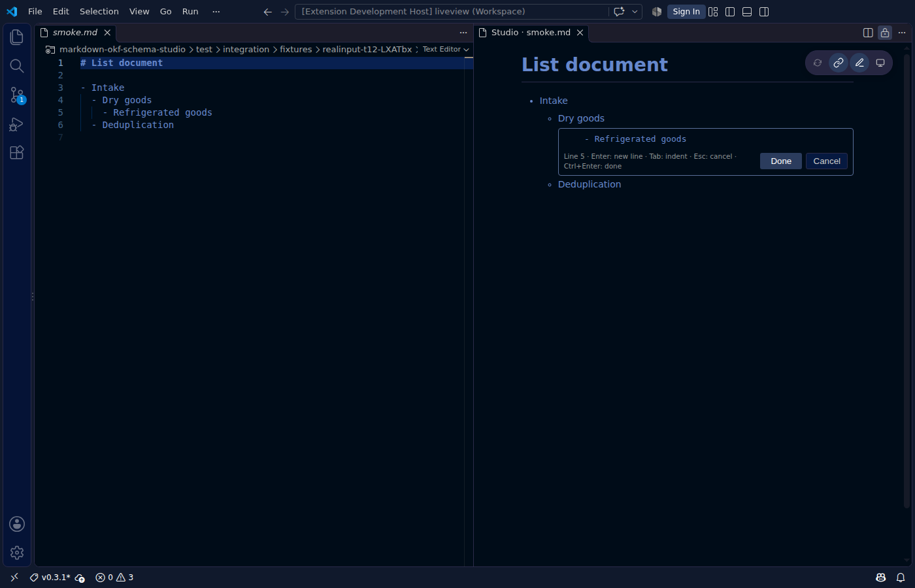The image size is (915, 588).
Task: Toggle the editor group lock icon
Action: (x=885, y=33)
